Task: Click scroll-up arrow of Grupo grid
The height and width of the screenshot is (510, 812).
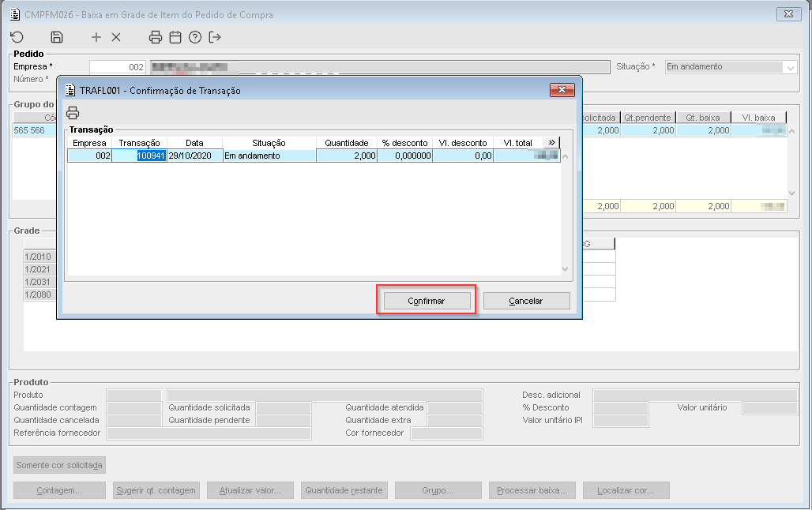Action: (791, 132)
